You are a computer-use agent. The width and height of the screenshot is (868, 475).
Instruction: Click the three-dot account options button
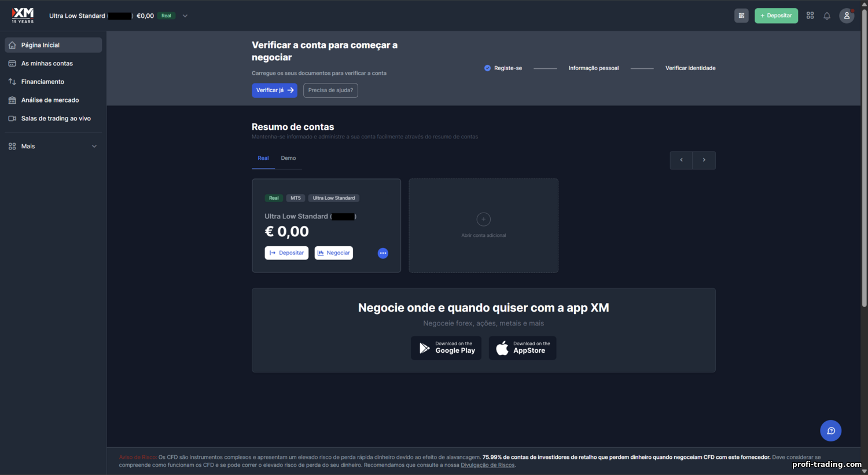click(x=383, y=253)
